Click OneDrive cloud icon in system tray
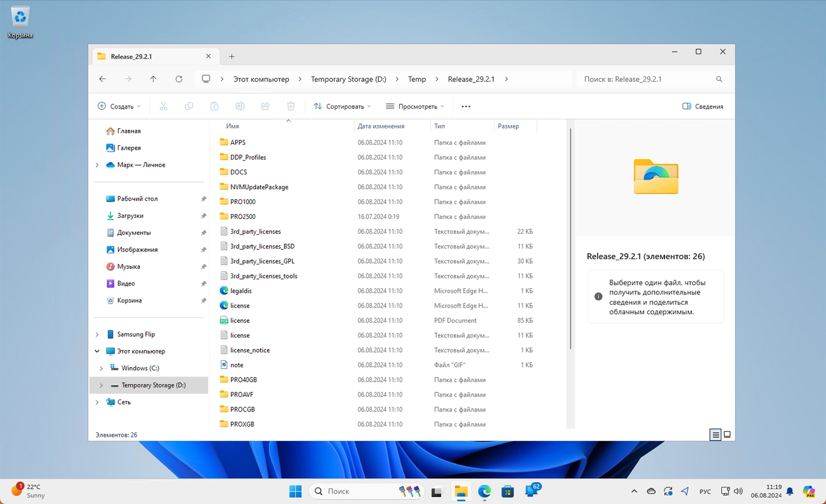The image size is (826, 504). [x=651, y=491]
